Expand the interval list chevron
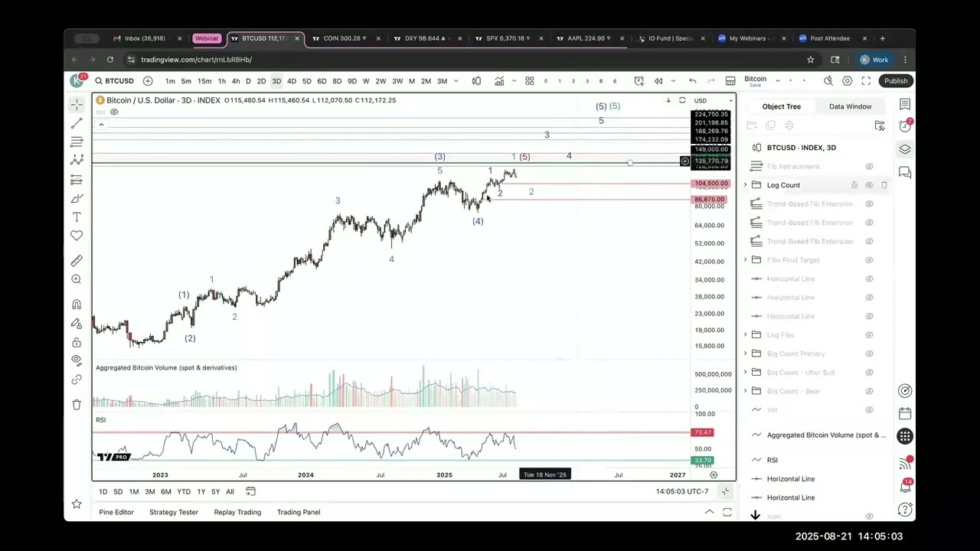 pos(456,81)
